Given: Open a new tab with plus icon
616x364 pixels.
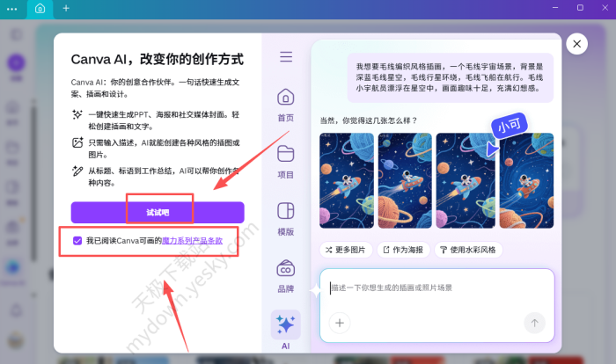Looking at the screenshot, I should coord(66,8).
